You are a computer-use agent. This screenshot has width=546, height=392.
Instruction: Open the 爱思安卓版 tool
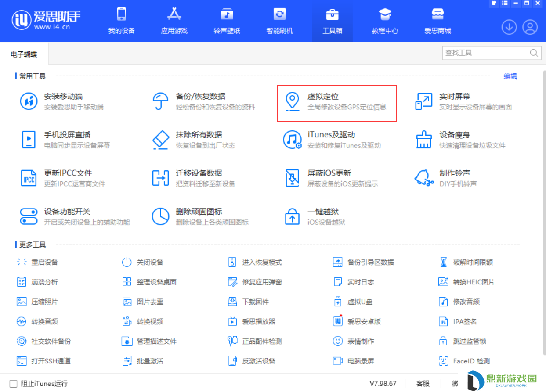(x=357, y=321)
